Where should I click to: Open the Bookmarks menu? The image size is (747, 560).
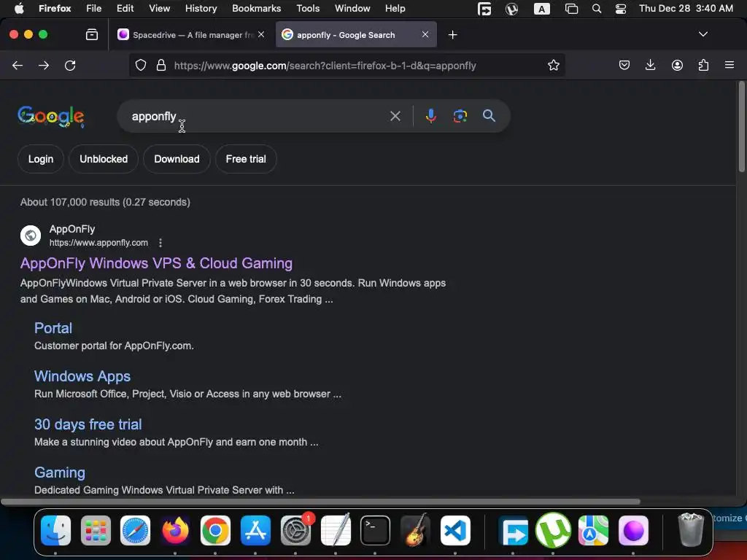pos(256,9)
